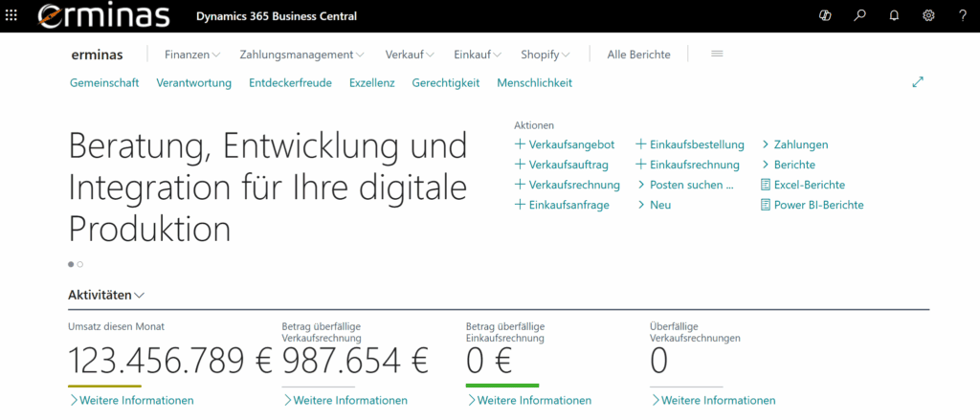Viewport: 980px width, 420px height.
Task: Click the 0 Überfällige Verkaufsrechnungen count
Action: point(658,361)
